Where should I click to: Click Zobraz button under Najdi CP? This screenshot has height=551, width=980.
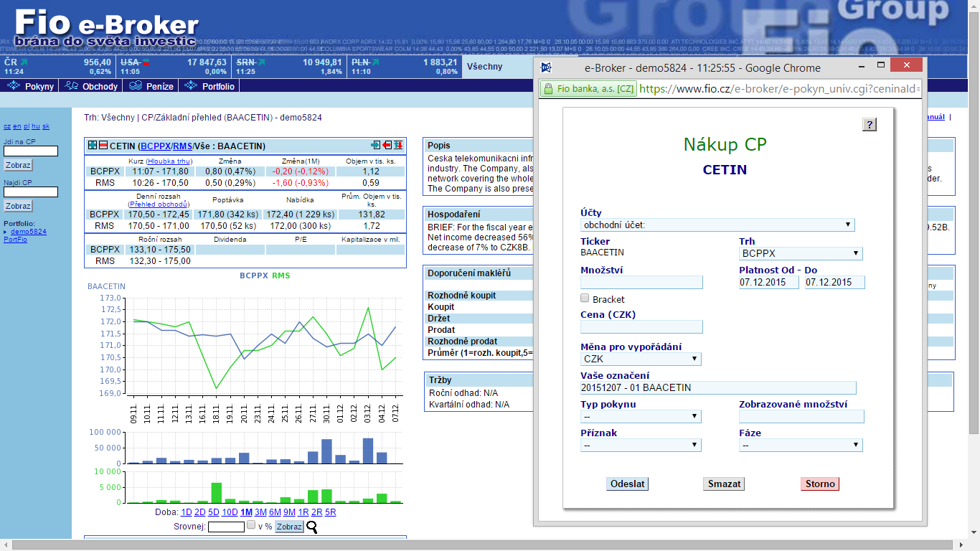[18, 206]
